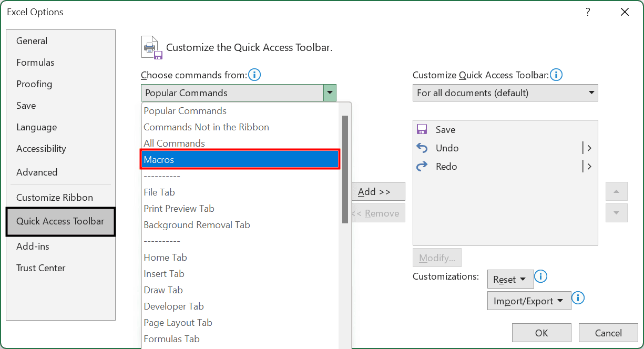This screenshot has height=349, width=644.
Task: Expand the Redo split arrow
Action: [x=587, y=166]
